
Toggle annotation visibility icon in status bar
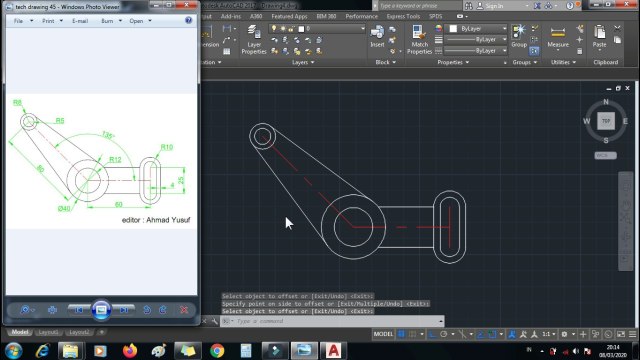click(x=511, y=334)
